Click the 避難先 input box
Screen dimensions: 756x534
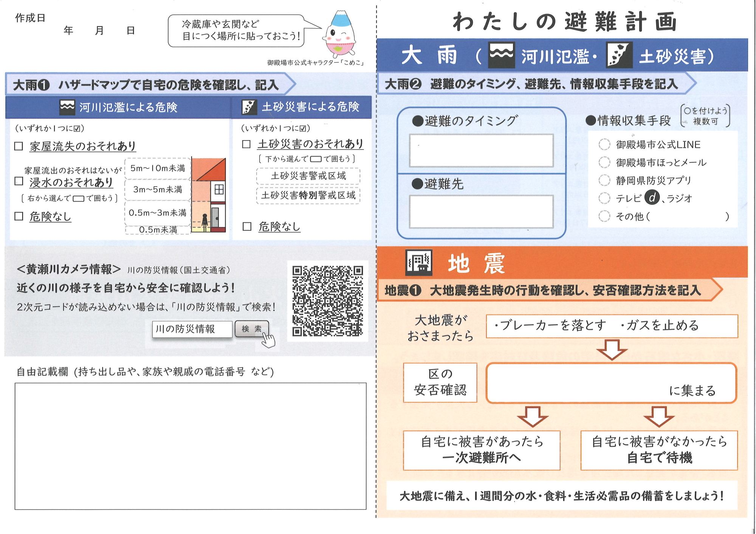click(481, 211)
